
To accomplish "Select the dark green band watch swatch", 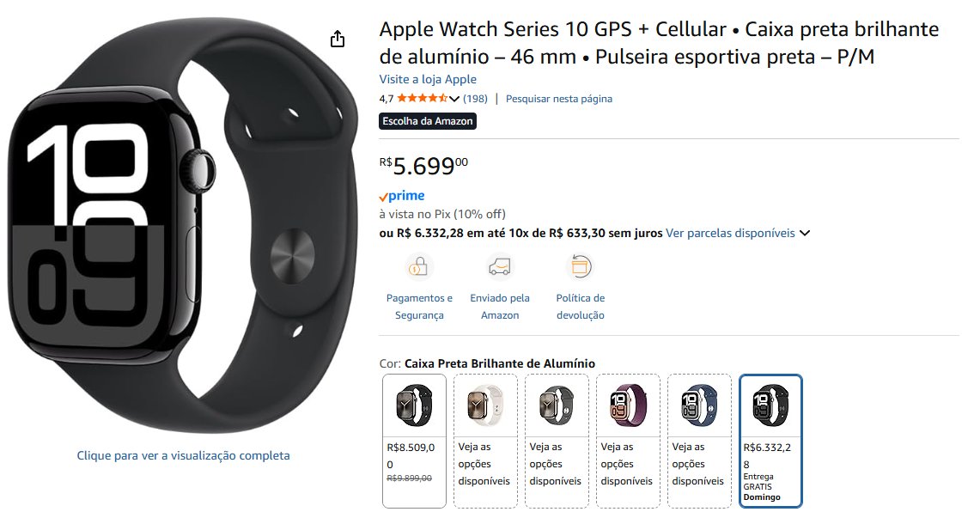I will point(557,441).
